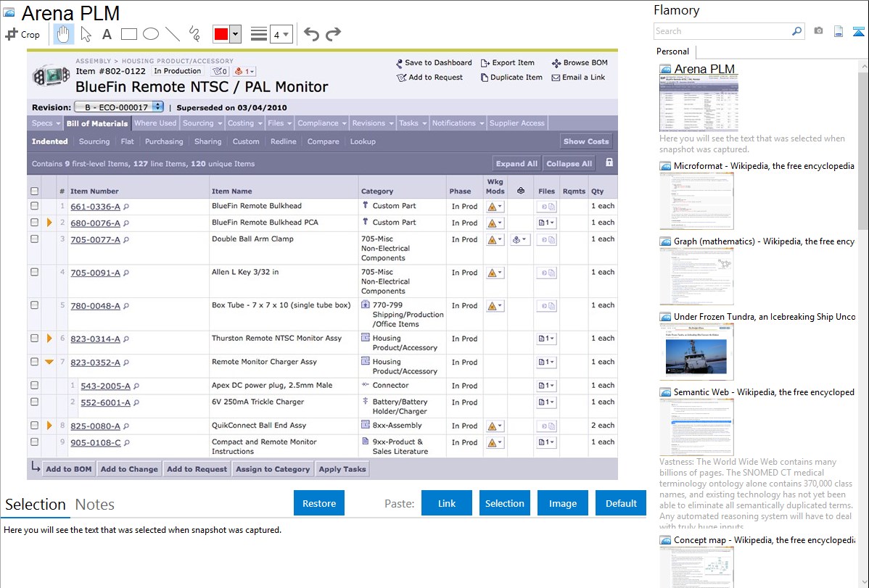Click the Restore button

[319, 503]
